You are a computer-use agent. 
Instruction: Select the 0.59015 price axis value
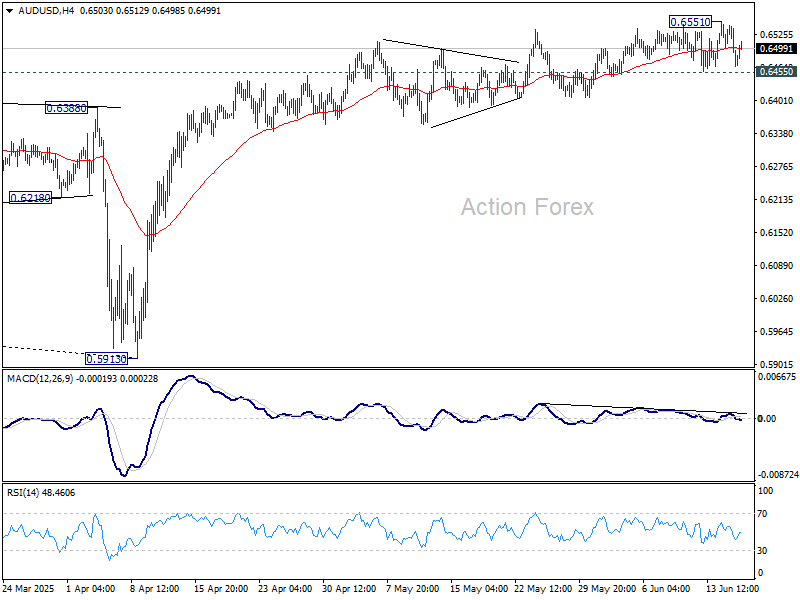pyautogui.click(x=777, y=365)
